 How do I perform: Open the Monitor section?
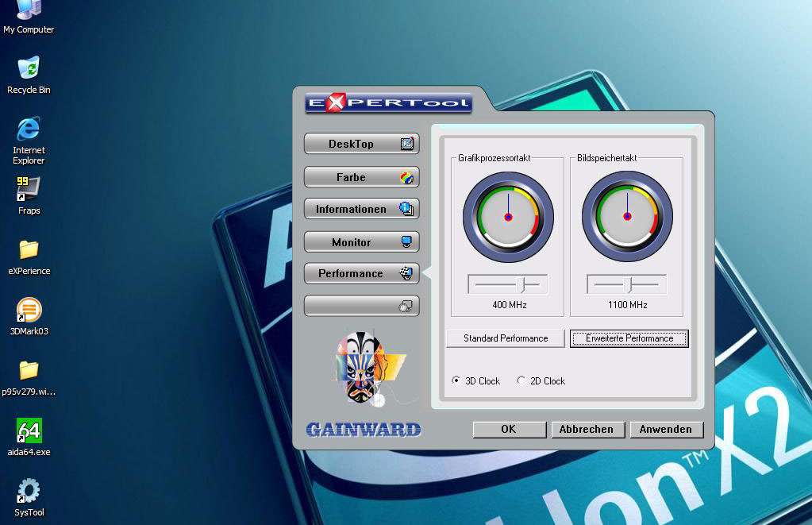pyautogui.click(x=361, y=241)
